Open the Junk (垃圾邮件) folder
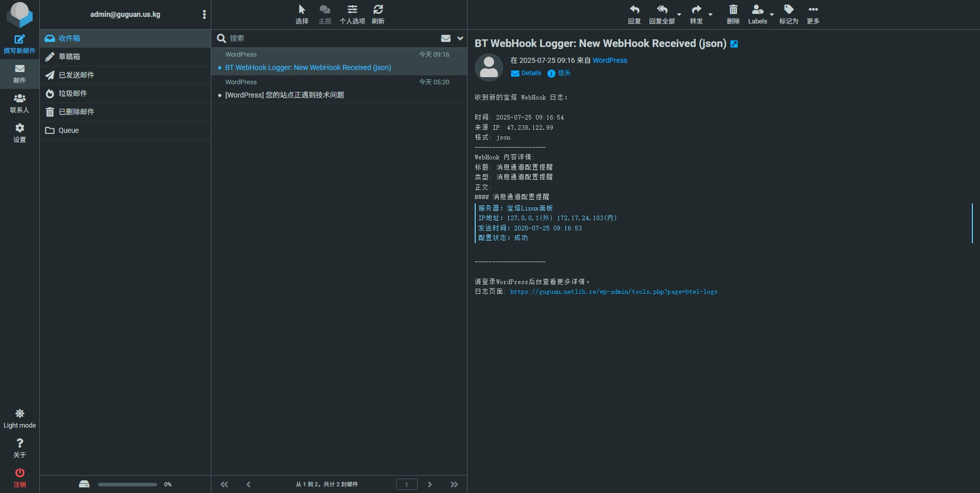Viewport: 980px width, 493px height. 125,93
